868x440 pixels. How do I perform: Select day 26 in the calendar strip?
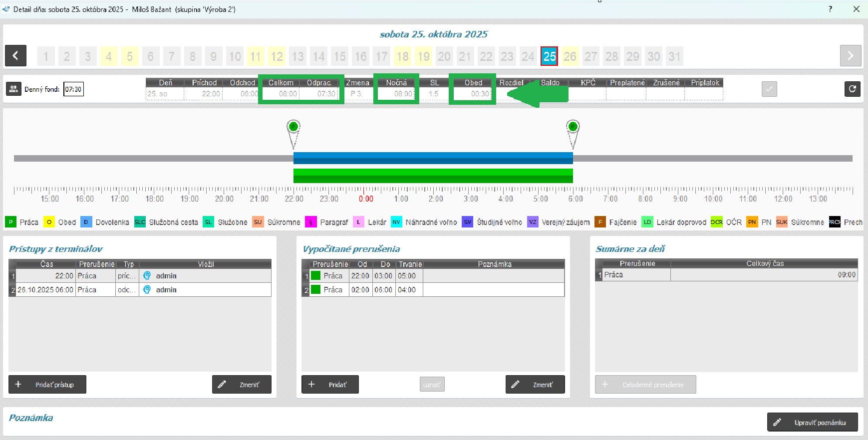(570, 56)
